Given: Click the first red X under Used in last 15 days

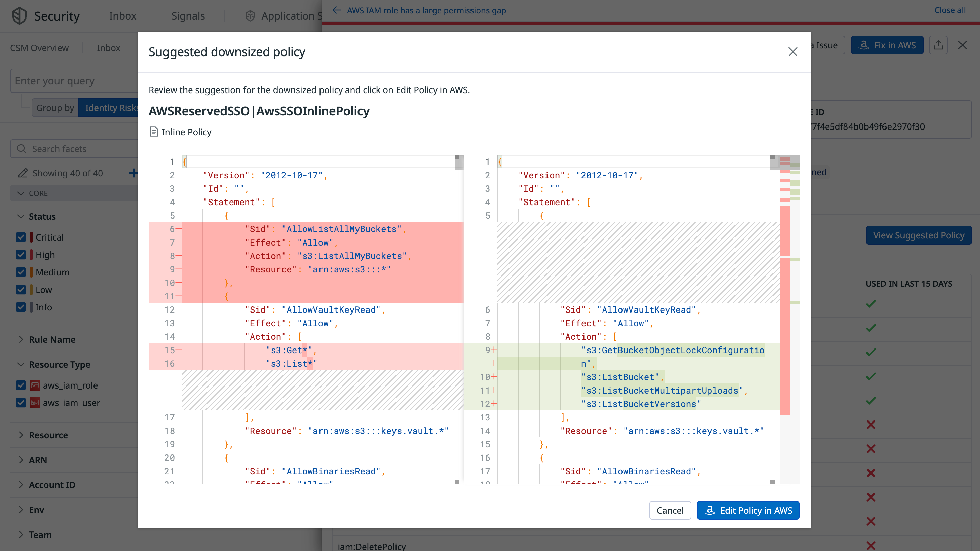Looking at the screenshot, I should pos(871,425).
